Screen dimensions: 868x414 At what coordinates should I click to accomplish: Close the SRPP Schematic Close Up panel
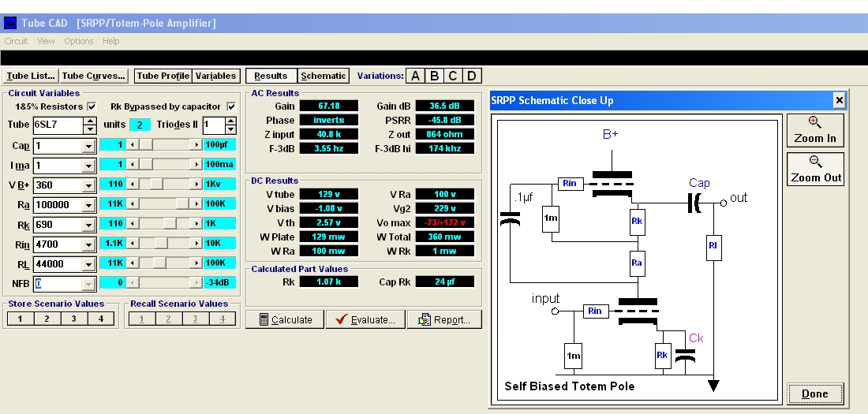(x=840, y=100)
